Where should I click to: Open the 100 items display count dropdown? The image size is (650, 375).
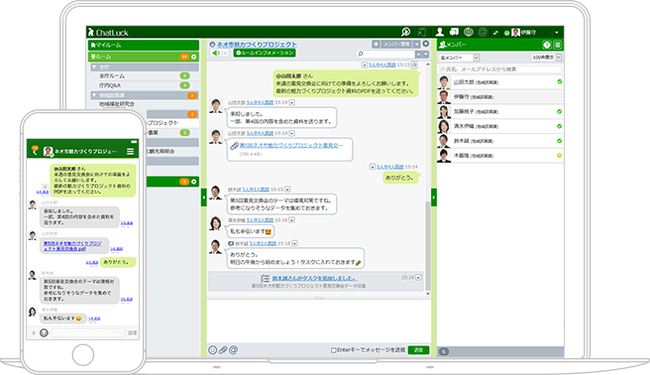tap(546, 58)
